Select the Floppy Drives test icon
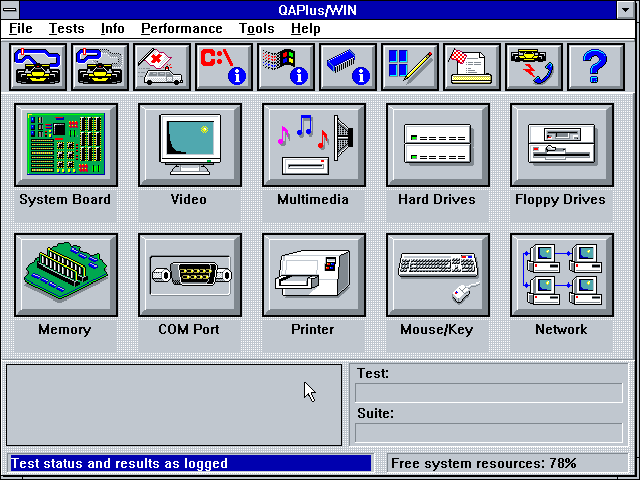 coord(562,145)
